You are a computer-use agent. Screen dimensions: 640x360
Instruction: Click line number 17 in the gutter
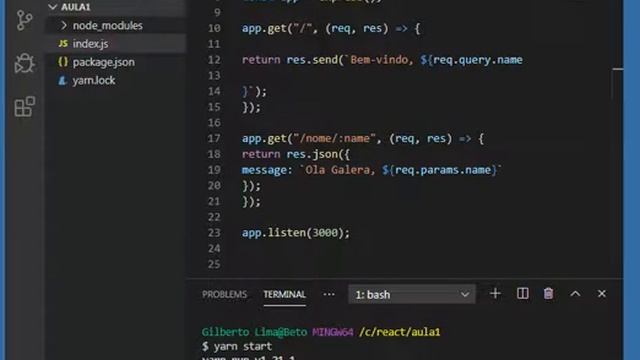tap(214, 138)
